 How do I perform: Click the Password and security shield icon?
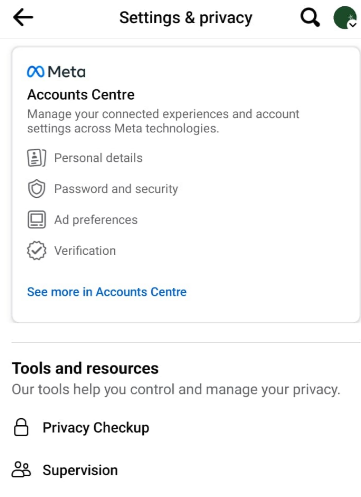coord(36,189)
